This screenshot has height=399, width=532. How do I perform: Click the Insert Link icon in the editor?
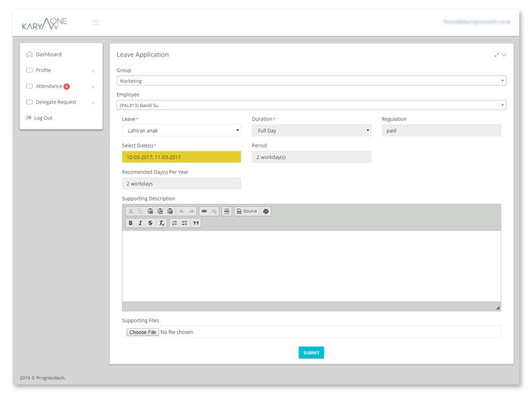coord(205,211)
